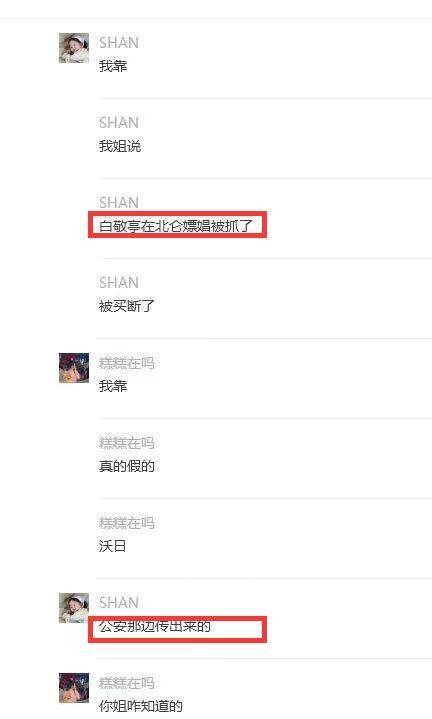432x719 pixels.
Task: Select the message "真的假的"
Action: pos(127,466)
